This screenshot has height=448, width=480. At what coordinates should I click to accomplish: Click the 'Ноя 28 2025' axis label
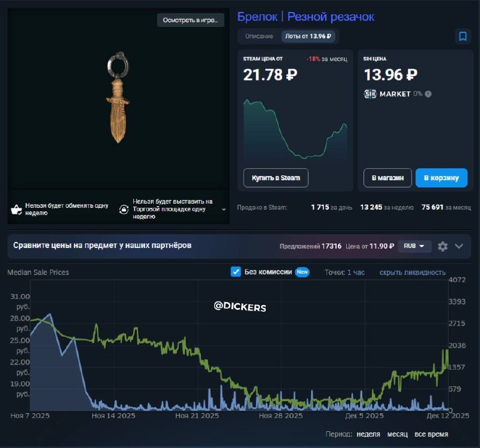[x=280, y=416]
